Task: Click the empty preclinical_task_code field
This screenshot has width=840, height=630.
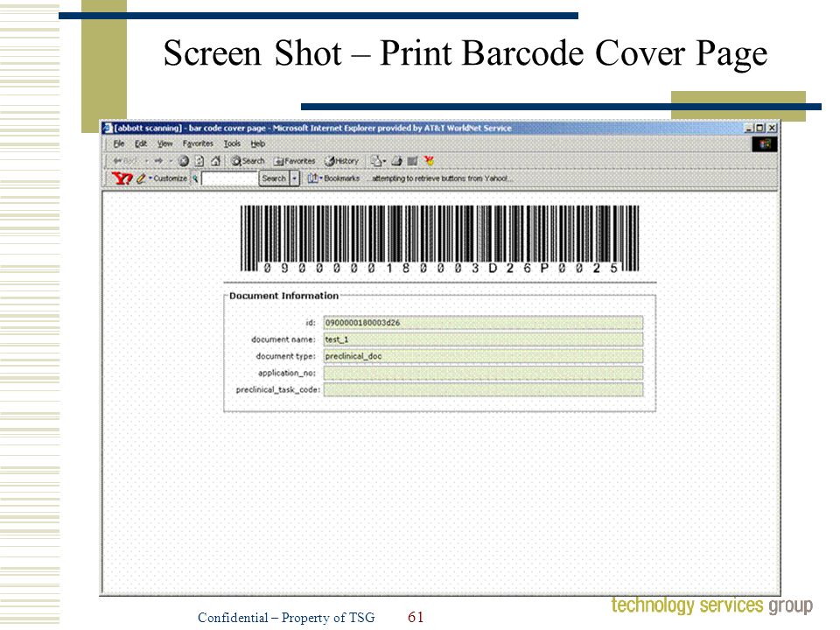Action: click(x=483, y=389)
